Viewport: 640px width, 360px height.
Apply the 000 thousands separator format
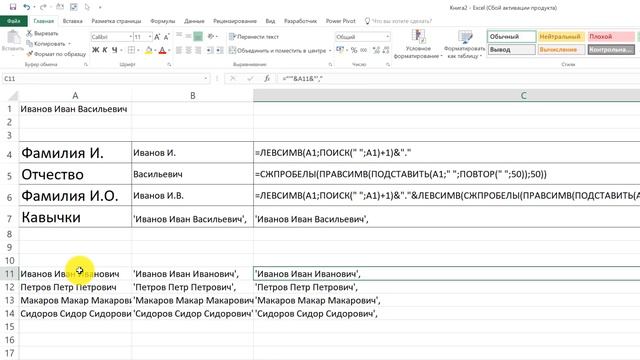click(x=364, y=50)
